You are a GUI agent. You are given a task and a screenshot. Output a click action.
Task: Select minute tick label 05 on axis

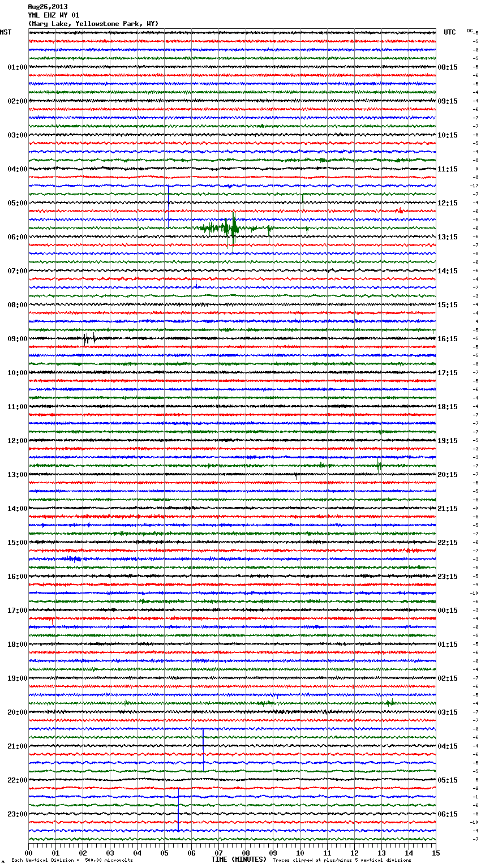tap(165, 853)
